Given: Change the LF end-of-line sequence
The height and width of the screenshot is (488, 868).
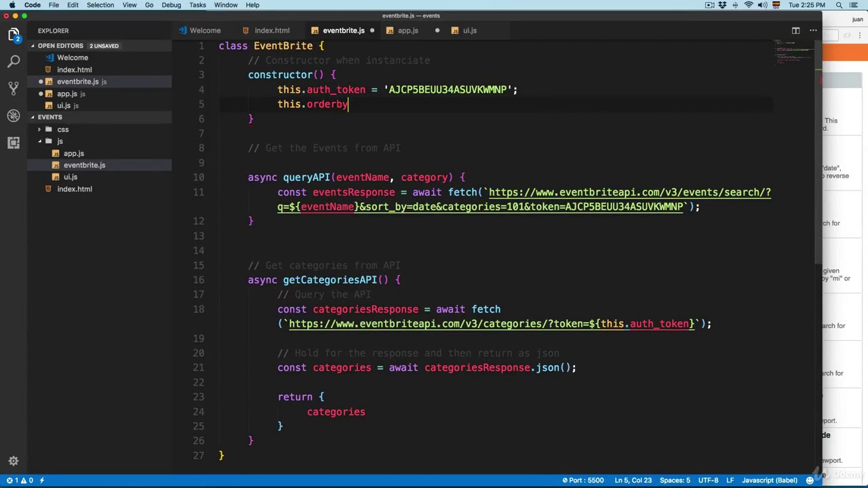Looking at the screenshot, I should point(730,481).
